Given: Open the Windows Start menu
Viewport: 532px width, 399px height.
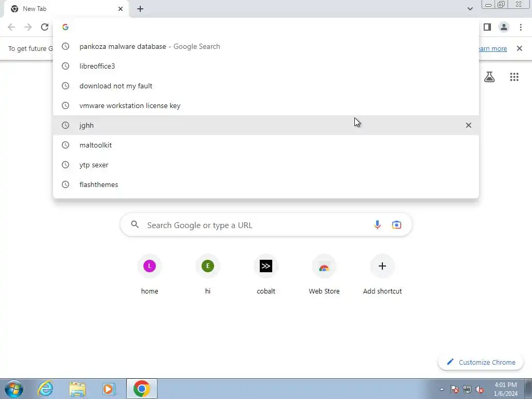Looking at the screenshot, I should tap(14, 389).
